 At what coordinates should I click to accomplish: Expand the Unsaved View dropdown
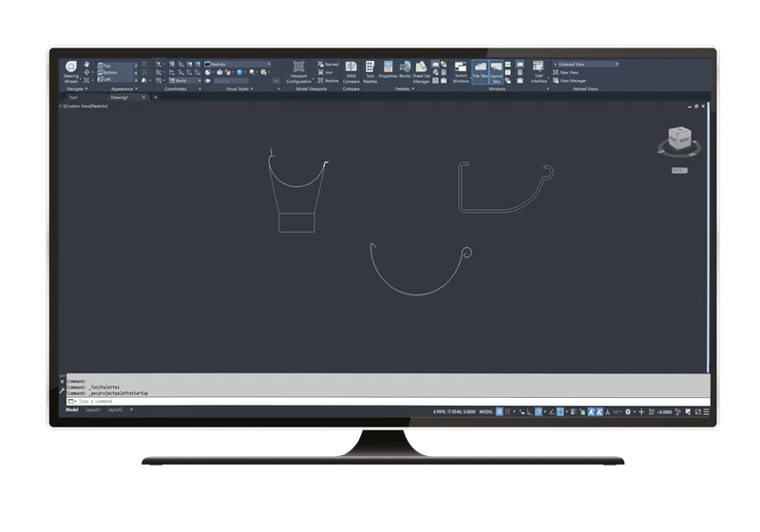587,65
